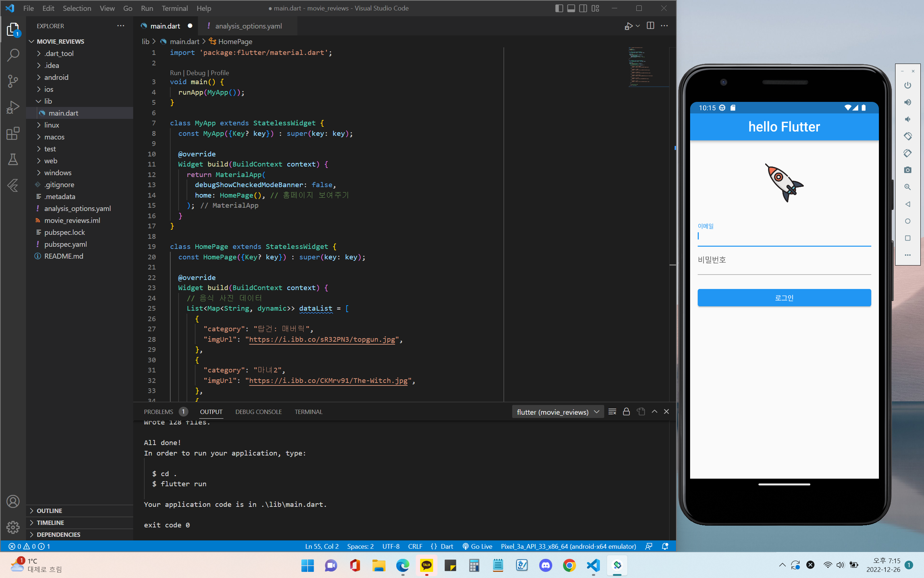The height and width of the screenshot is (578, 924).
Task: Toggle Secondary Side Bar layout button
Action: (583, 8)
